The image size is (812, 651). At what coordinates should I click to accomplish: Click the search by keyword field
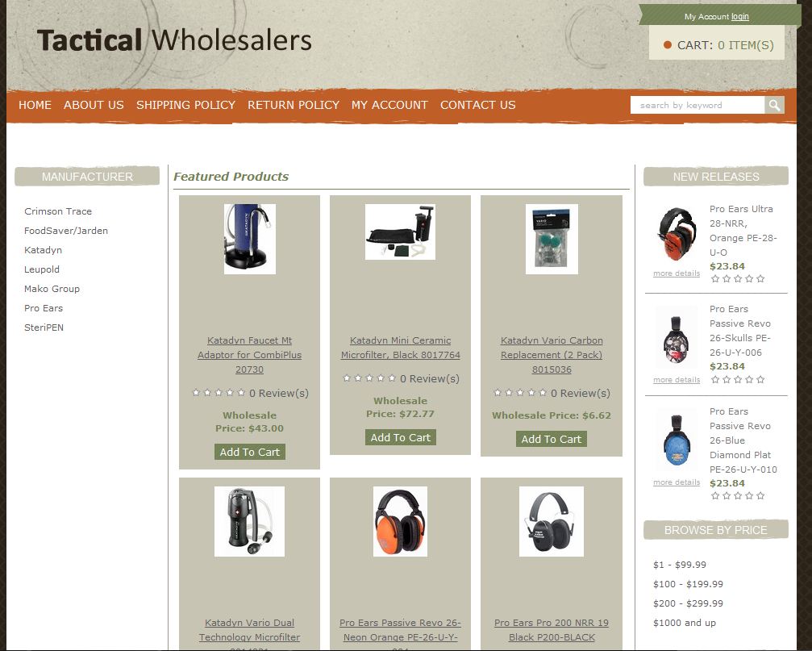(697, 105)
